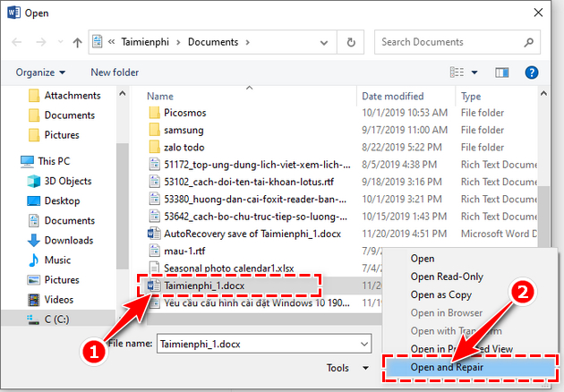Select the mau-1.rtf file
This screenshot has width=564, height=392.
pos(184,251)
